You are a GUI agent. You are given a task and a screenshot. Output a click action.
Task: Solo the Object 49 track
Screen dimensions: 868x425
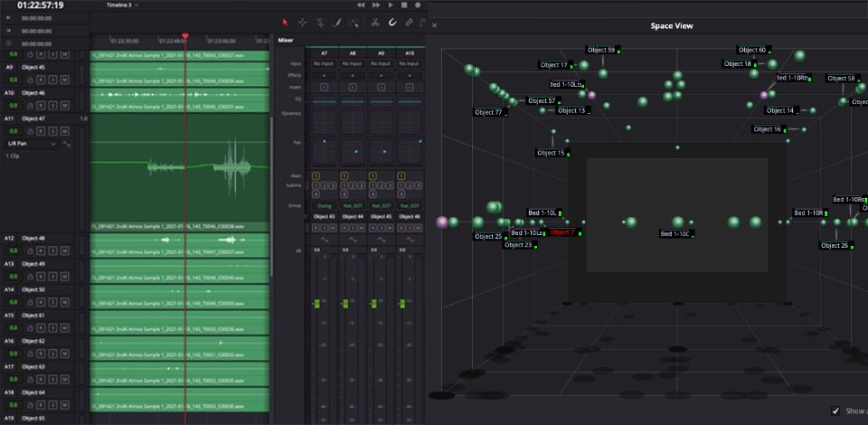(x=54, y=277)
